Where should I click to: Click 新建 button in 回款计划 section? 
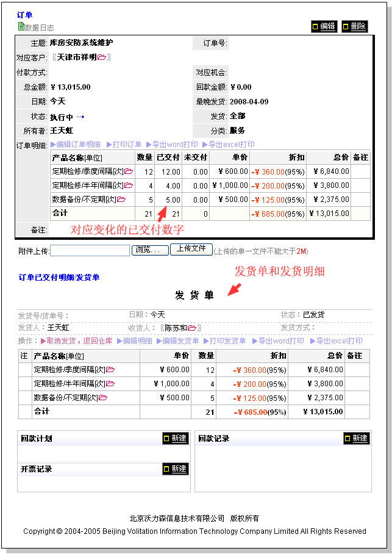[x=175, y=439]
